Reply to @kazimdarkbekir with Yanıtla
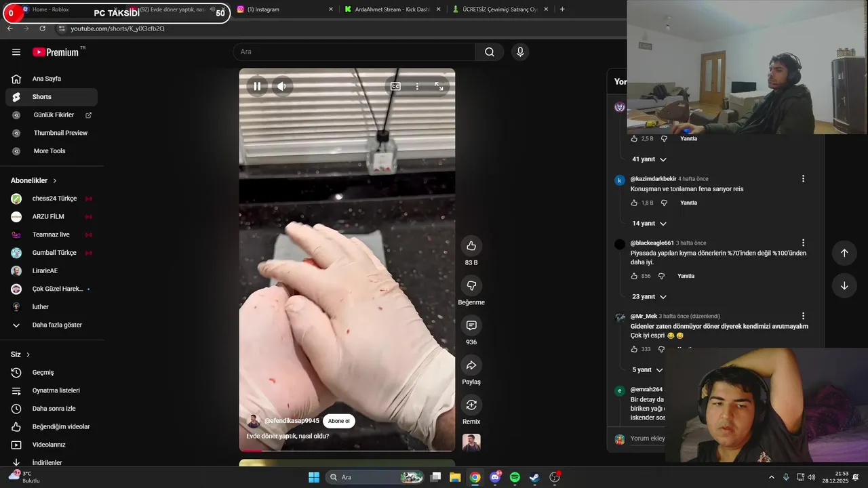This screenshot has height=488, width=868. (688, 203)
